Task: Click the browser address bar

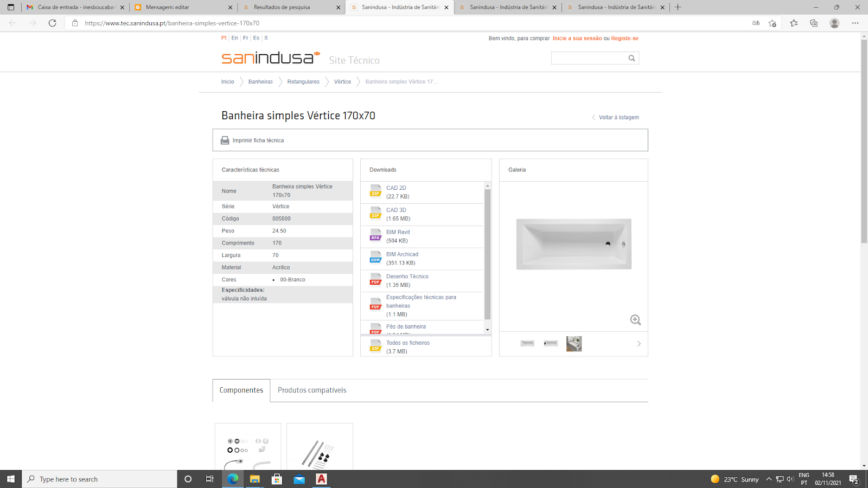Action: click(412, 23)
